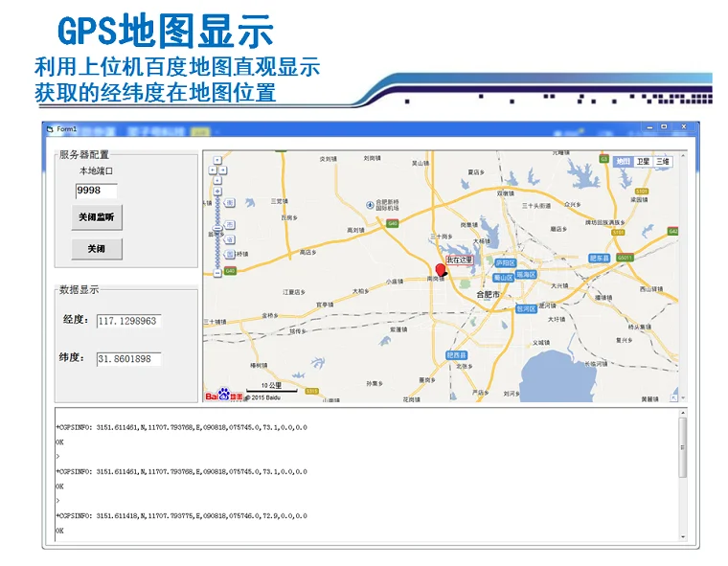Viewport: 728px width, 566px height.
Task: Pan the map left with the arrow
Action: (213, 170)
